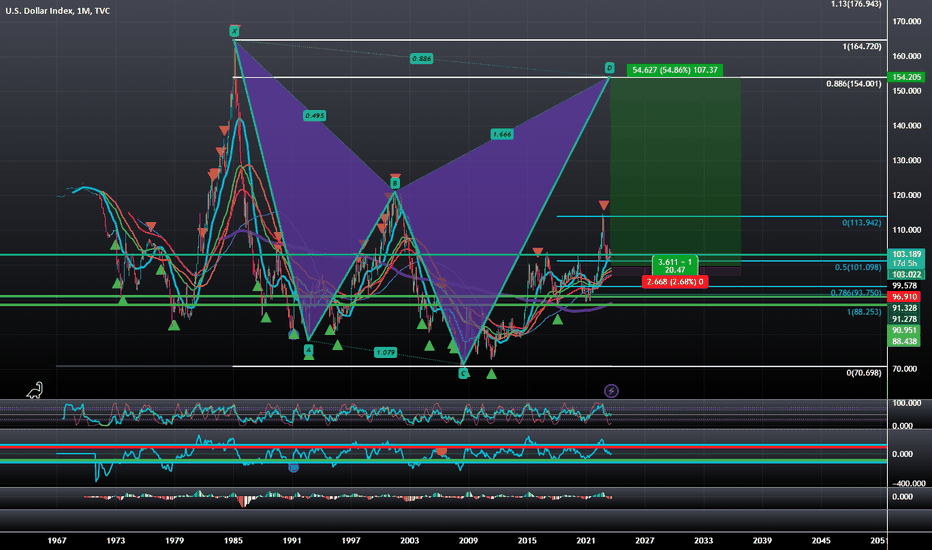Click the red 96.910 price tag
Viewport: 932px width, 550px height.
(x=905, y=297)
